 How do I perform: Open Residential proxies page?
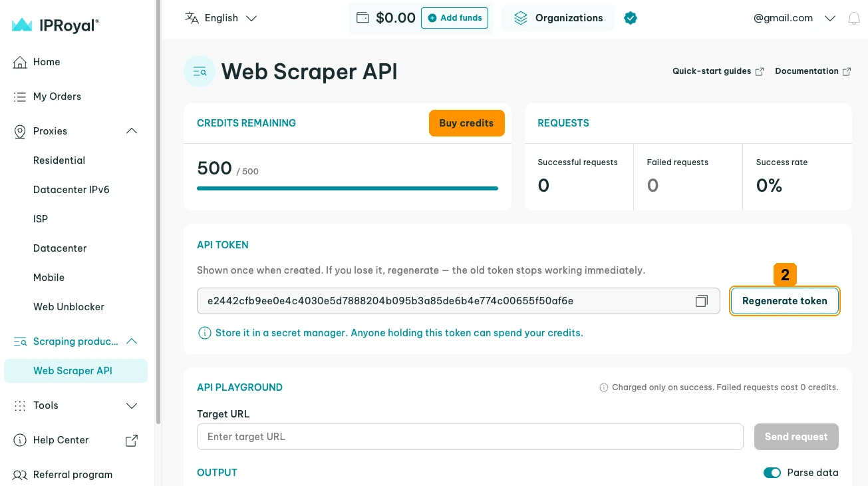(59, 160)
